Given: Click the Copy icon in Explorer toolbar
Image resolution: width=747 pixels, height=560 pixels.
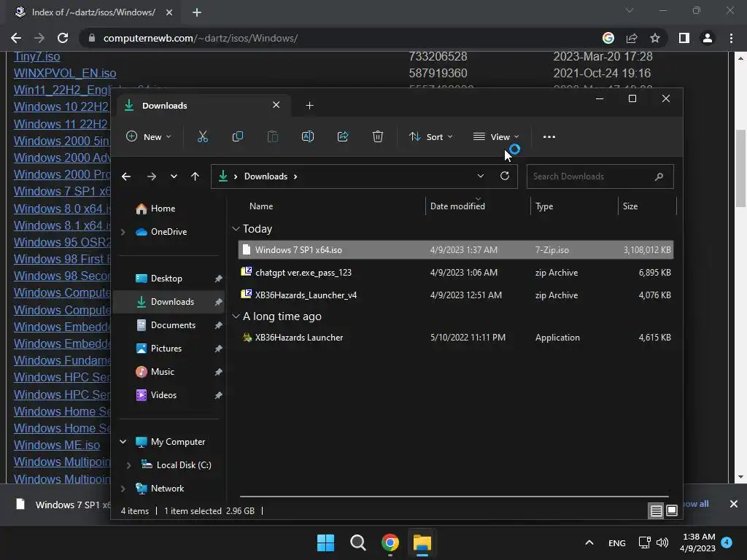Looking at the screenshot, I should point(237,136).
